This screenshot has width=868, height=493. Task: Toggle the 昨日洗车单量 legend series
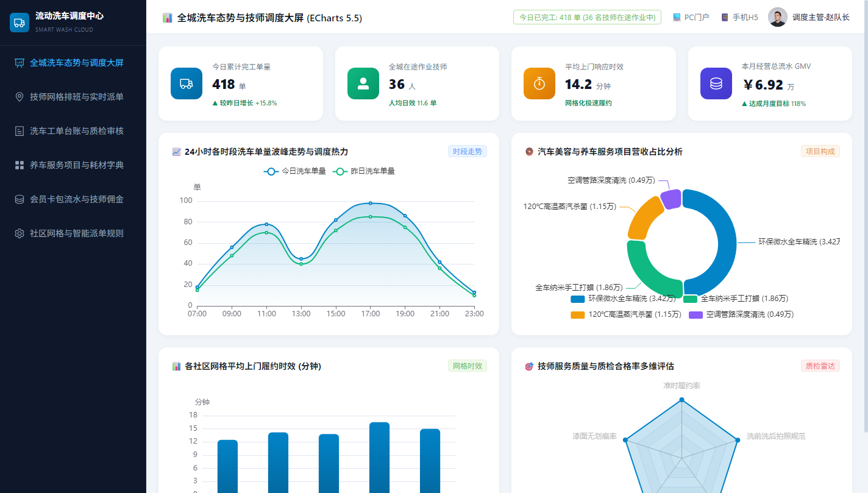(x=364, y=171)
